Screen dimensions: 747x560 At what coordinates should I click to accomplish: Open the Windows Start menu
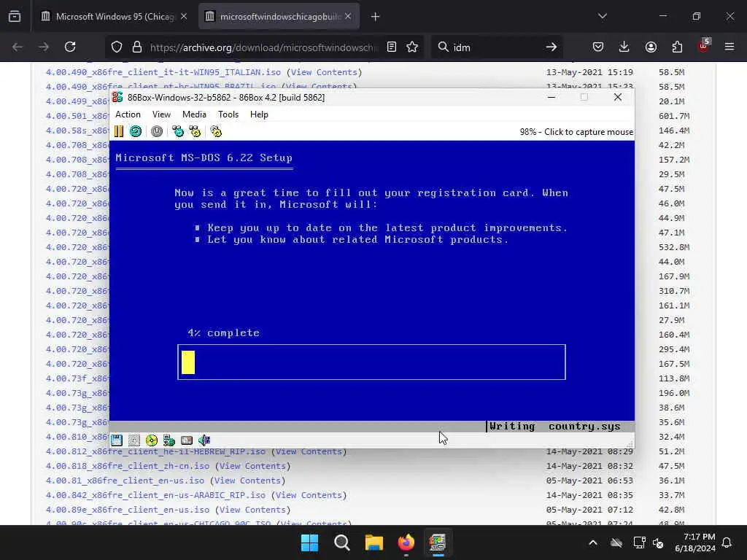[x=309, y=542]
